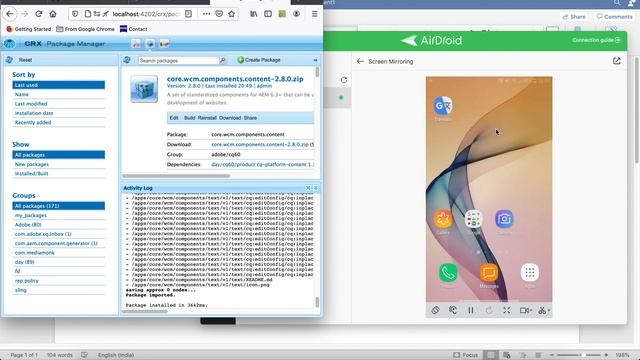
Task: Toggle Firefox sidebar view
Action: tap(268, 14)
